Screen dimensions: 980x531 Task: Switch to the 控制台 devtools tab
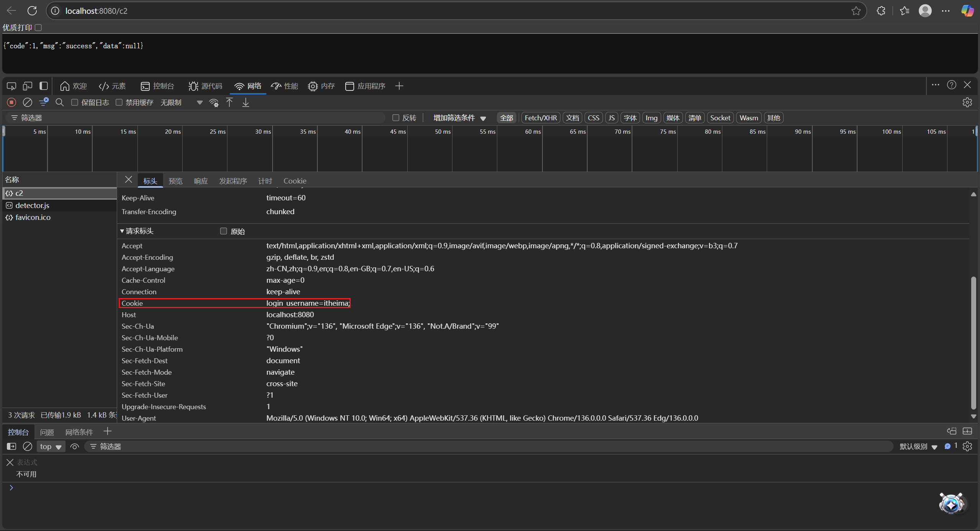point(157,86)
